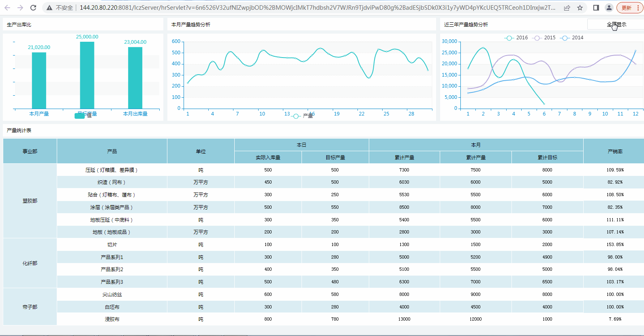This screenshot has height=336, width=644.
Task: Click the browser forward arrow
Action: click(20, 8)
